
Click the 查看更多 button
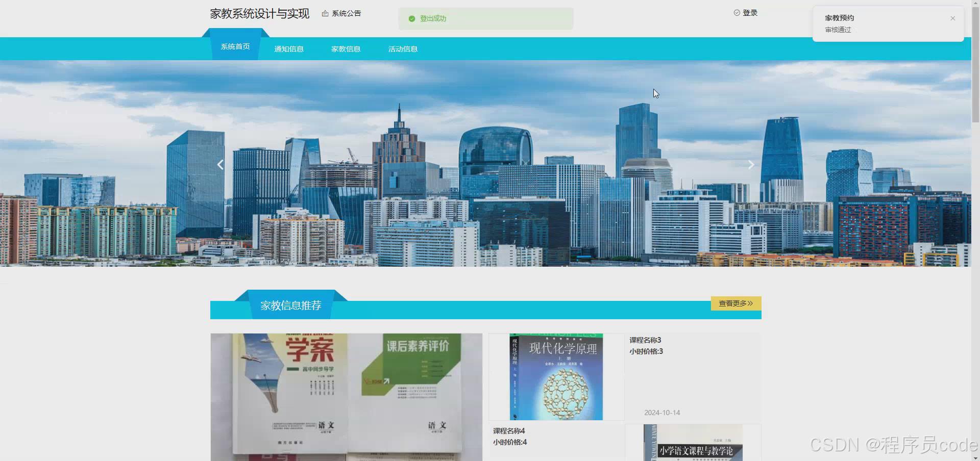736,303
